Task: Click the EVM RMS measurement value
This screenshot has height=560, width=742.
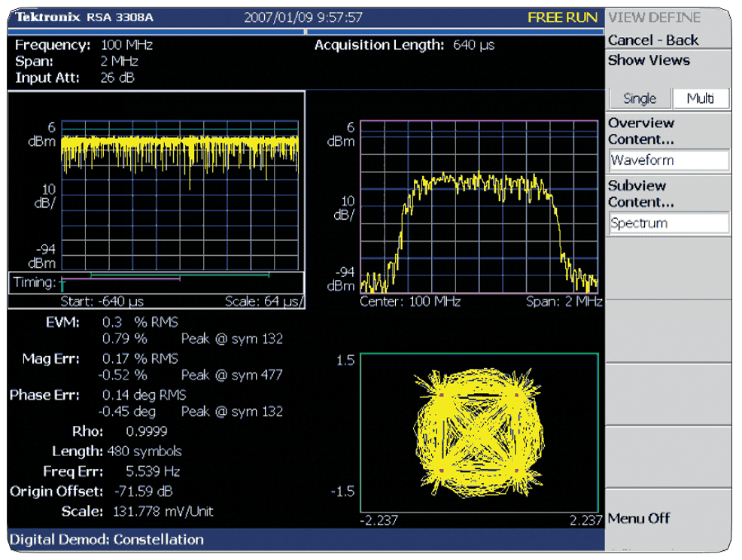Action: tap(139, 322)
